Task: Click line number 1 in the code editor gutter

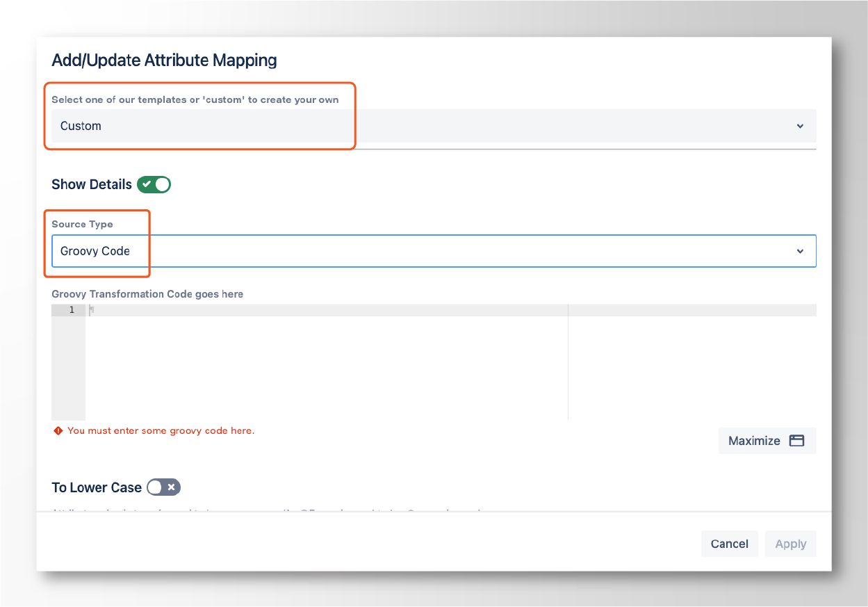Action: pyautogui.click(x=72, y=310)
